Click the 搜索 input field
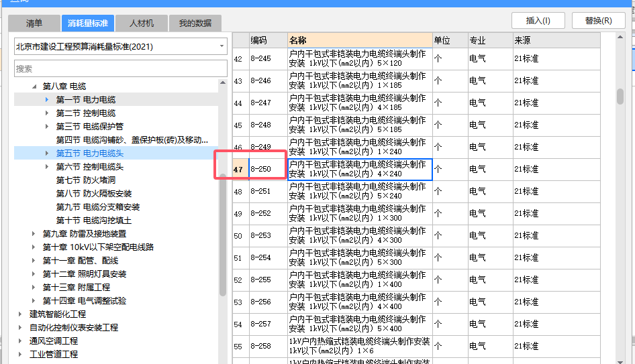635x364 pixels. [x=121, y=68]
